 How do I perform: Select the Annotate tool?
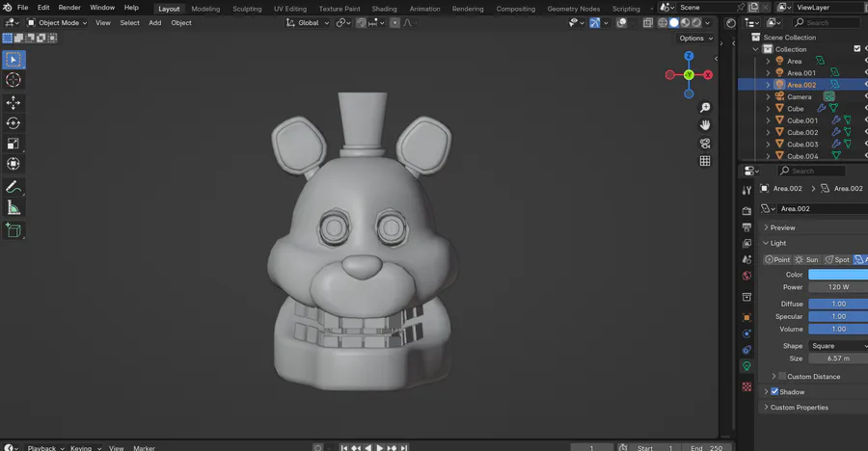[14, 188]
